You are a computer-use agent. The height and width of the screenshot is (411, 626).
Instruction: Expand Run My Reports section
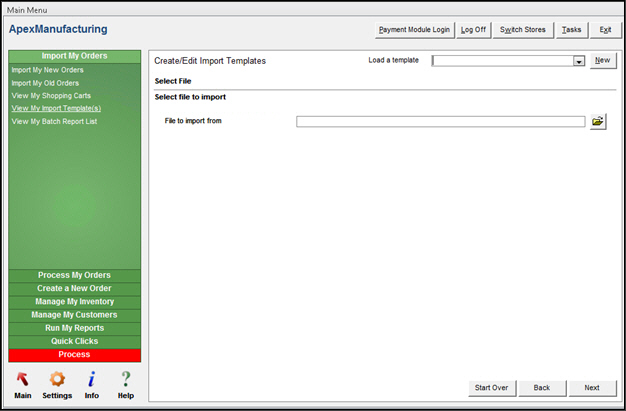click(x=75, y=328)
